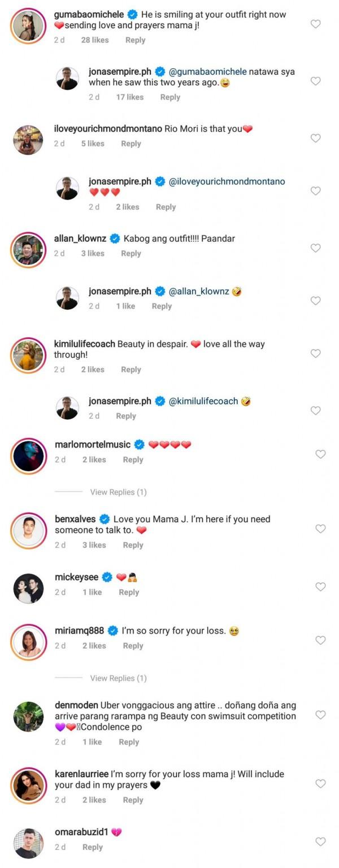Open the @kimilulifecoach mention link
The height and width of the screenshot is (868, 339).
click(204, 401)
